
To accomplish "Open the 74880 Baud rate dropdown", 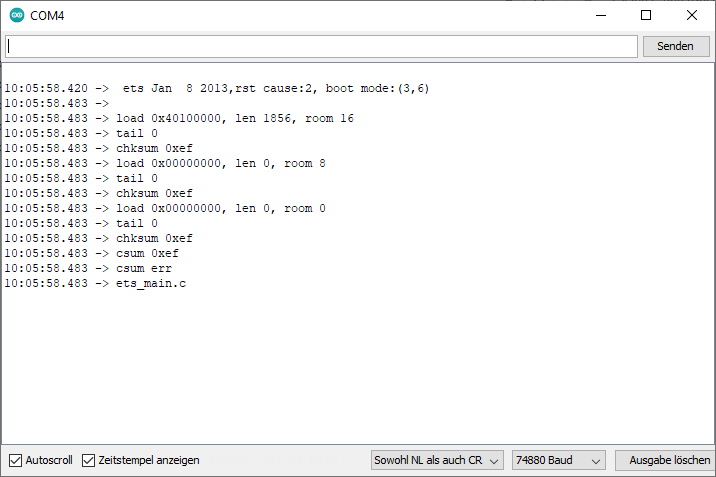I will pyautogui.click(x=558, y=460).
